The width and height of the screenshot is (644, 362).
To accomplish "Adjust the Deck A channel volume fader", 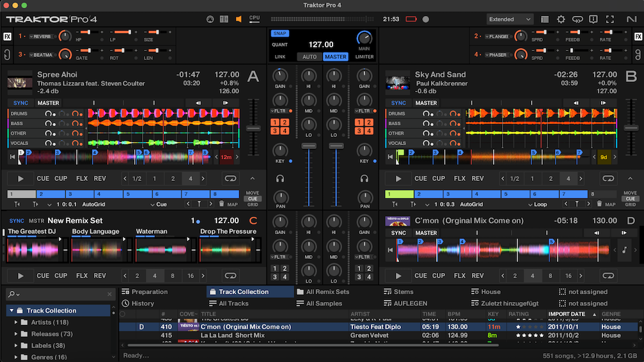I will pyautogui.click(x=309, y=146).
